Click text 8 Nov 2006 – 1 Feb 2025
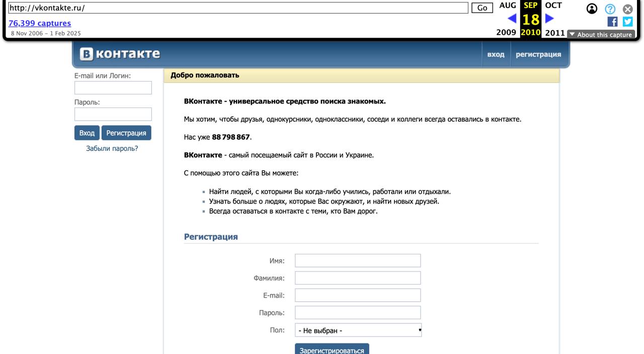 (46, 34)
